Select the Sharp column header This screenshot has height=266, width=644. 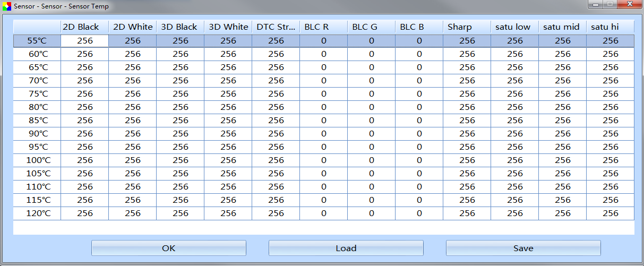pos(467,27)
